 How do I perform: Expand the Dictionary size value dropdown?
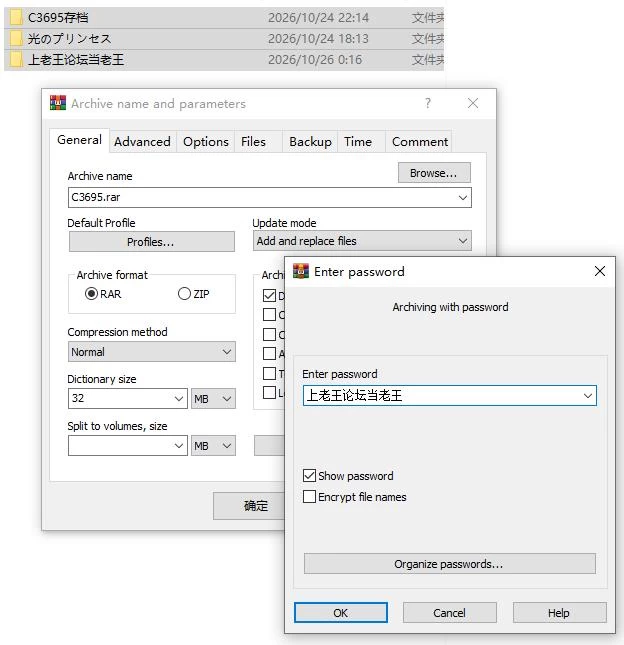[179, 399]
